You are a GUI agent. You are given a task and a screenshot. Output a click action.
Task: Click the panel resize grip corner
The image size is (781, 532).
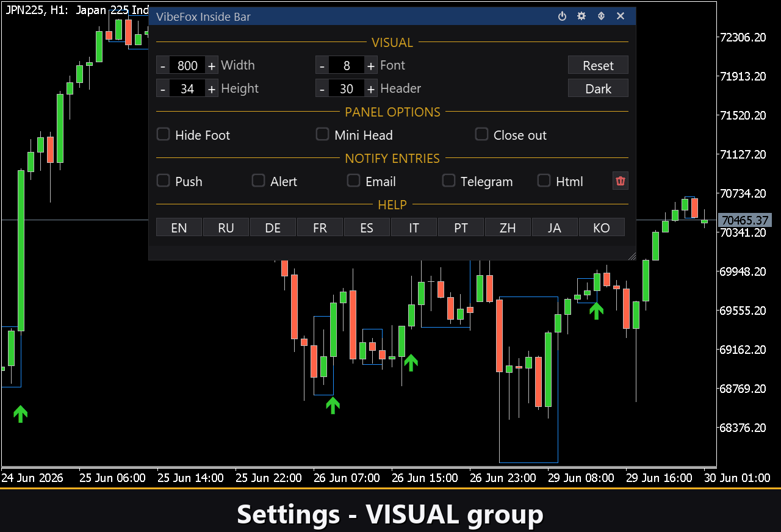(x=632, y=256)
